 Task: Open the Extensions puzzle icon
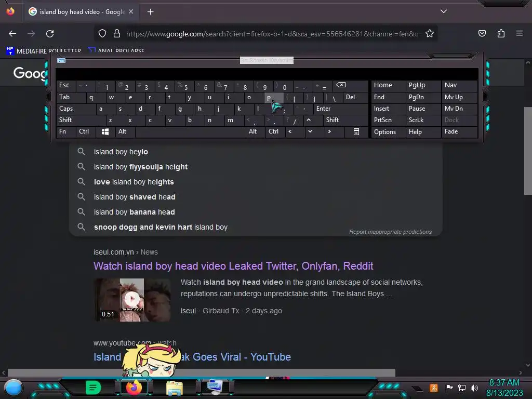tap(501, 33)
